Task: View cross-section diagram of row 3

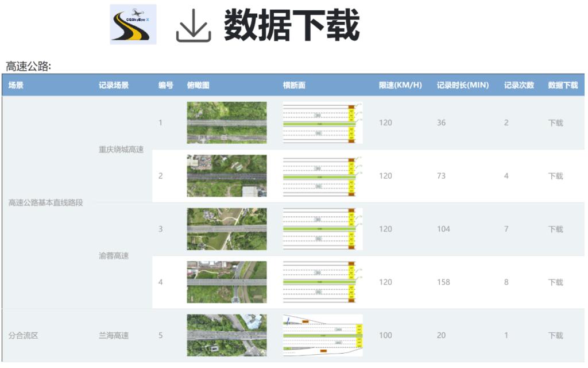Action: tap(322, 229)
